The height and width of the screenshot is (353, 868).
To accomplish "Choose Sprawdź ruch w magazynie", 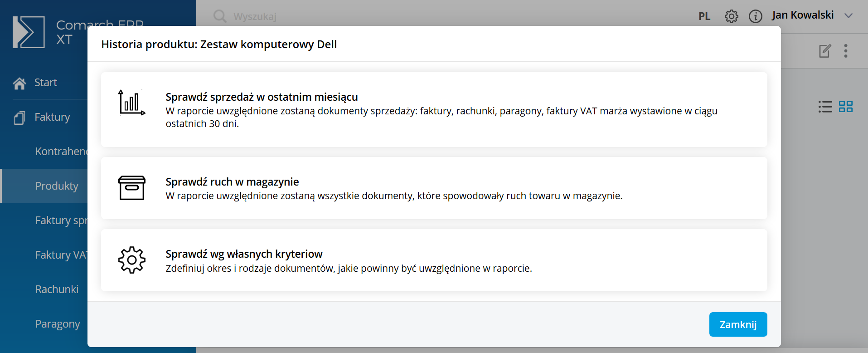I will (232, 182).
